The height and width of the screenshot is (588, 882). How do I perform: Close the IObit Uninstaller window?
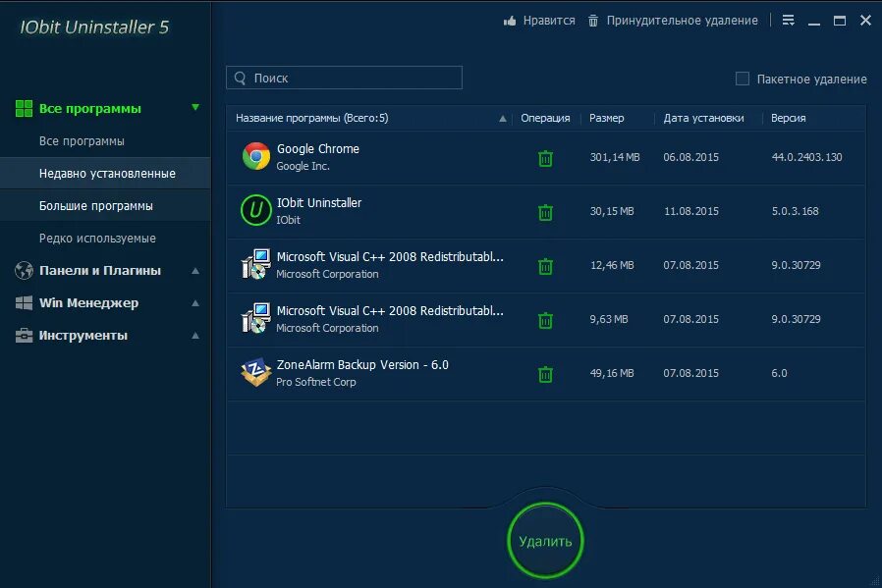(x=865, y=21)
